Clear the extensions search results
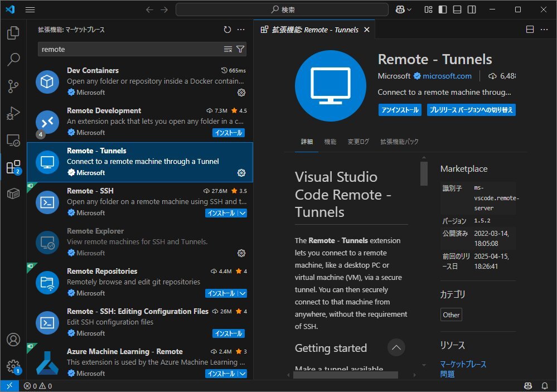This screenshot has height=392, width=557. [227, 49]
